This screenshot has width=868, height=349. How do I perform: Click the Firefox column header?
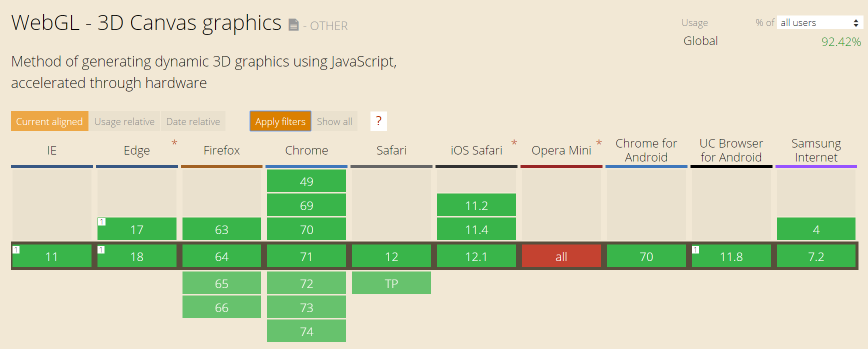point(221,150)
